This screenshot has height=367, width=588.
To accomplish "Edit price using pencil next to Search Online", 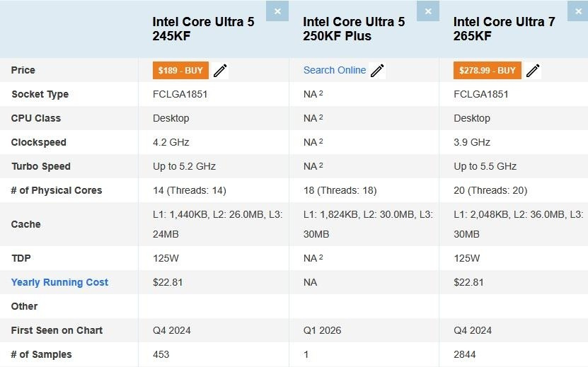I will [x=377, y=71].
